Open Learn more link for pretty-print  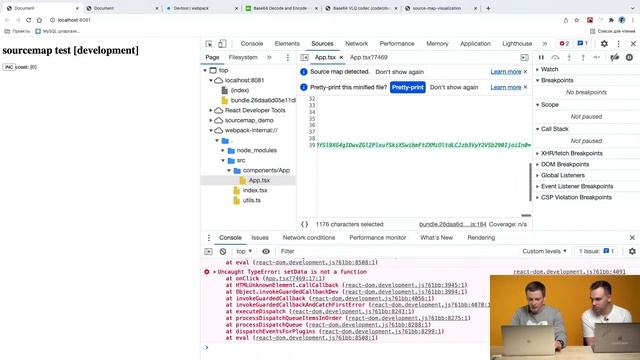(x=506, y=87)
